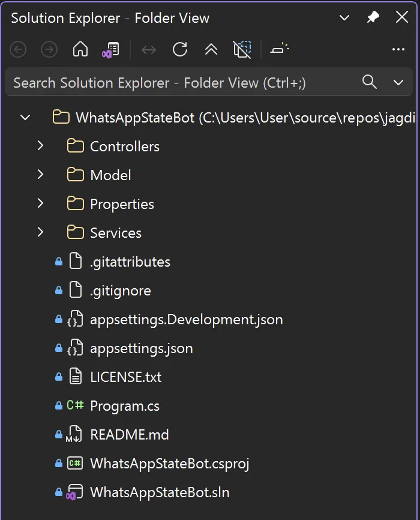Select WhatsAppStateBot.sln file

tap(160, 492)
